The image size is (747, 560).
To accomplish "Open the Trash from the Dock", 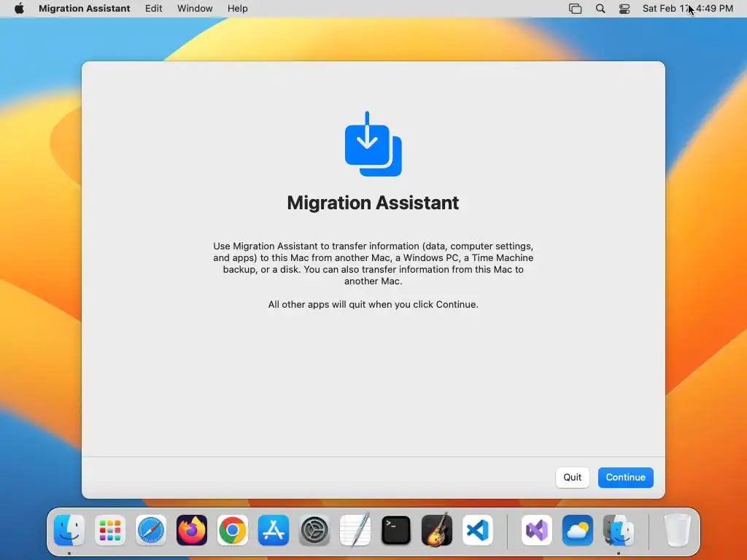I will (677, 530).
